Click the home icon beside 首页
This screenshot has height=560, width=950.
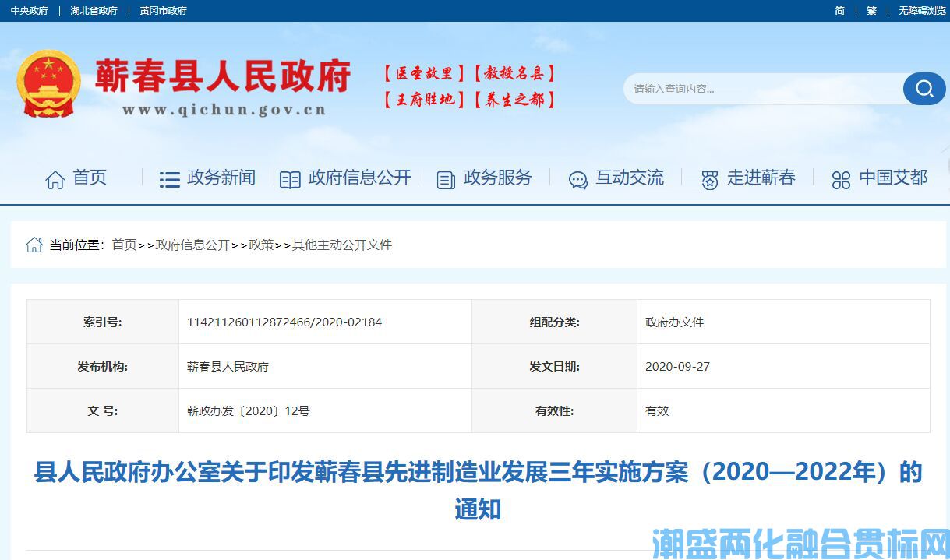(x=55, y=179)
